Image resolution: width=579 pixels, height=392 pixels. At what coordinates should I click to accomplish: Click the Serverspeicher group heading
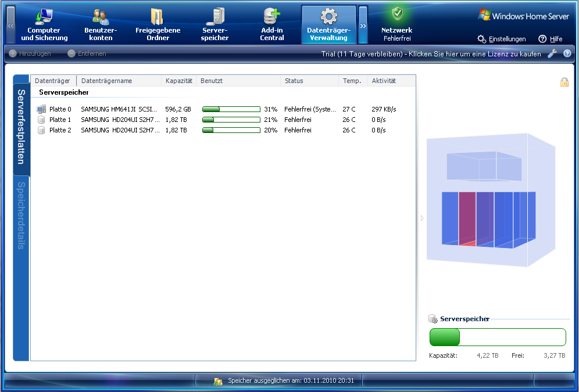pos(64,92)
